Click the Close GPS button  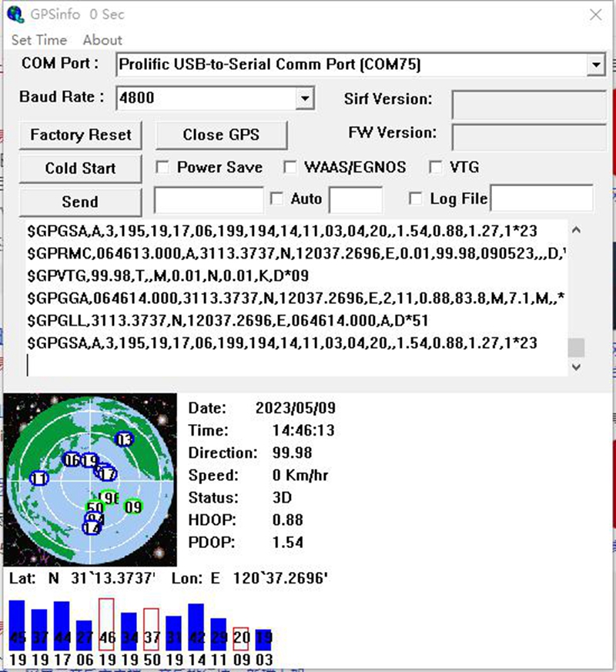pyautogui.click(x=221, y=135)
